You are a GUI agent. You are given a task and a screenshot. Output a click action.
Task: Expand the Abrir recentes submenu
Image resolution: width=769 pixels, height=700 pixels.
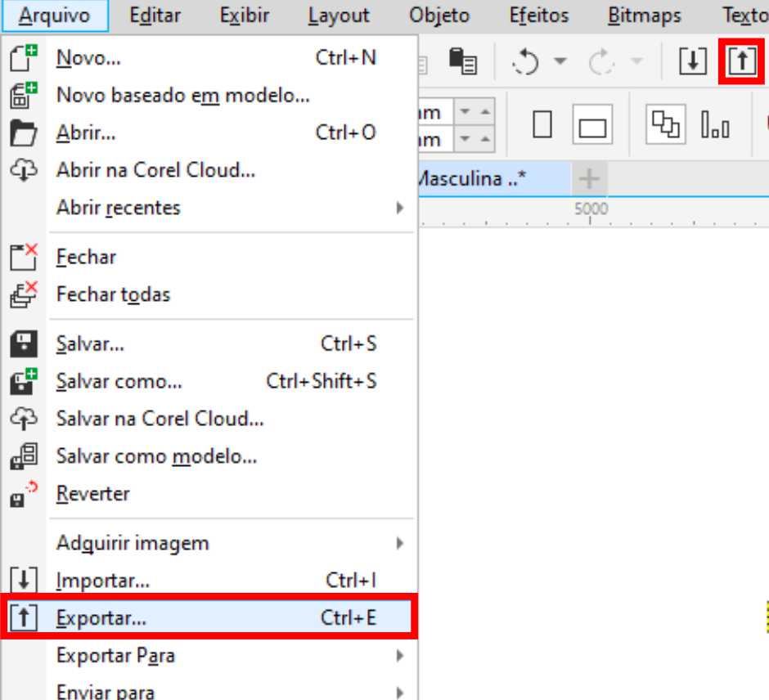pyautogui.click(x=399, y=208)
